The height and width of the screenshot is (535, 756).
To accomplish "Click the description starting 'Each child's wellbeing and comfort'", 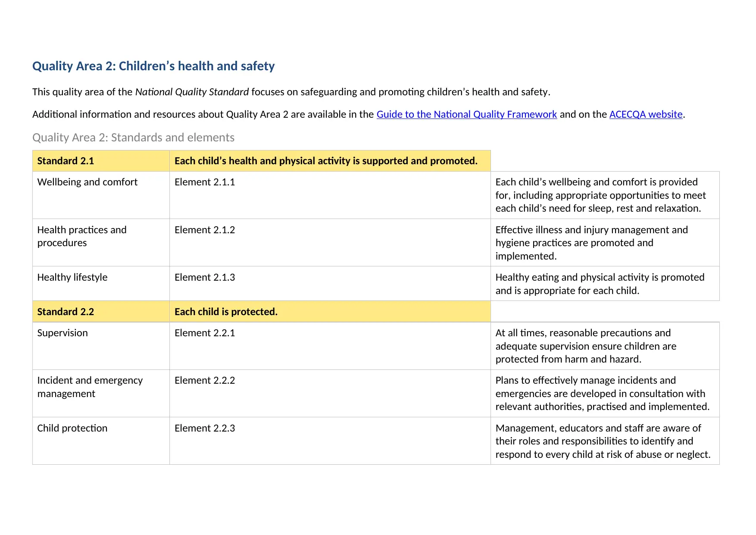I will click(x=605, y=195).
